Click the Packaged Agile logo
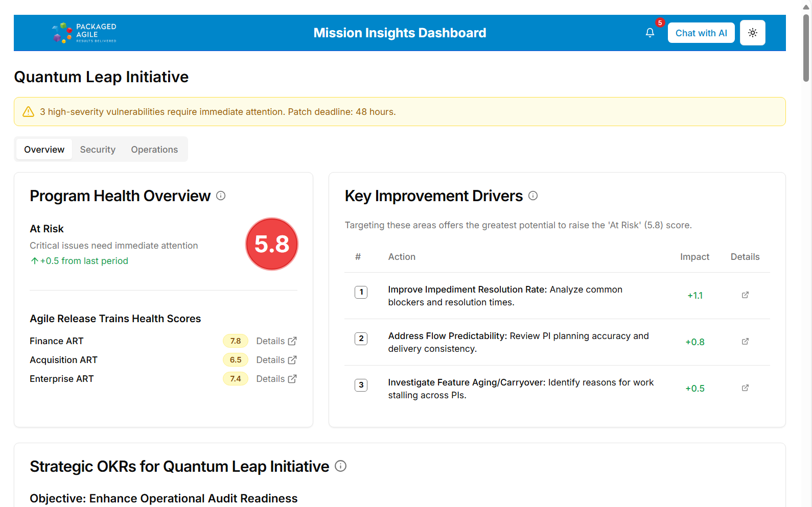This screenshot has height=507, width=812. click(x=84, y=33)
